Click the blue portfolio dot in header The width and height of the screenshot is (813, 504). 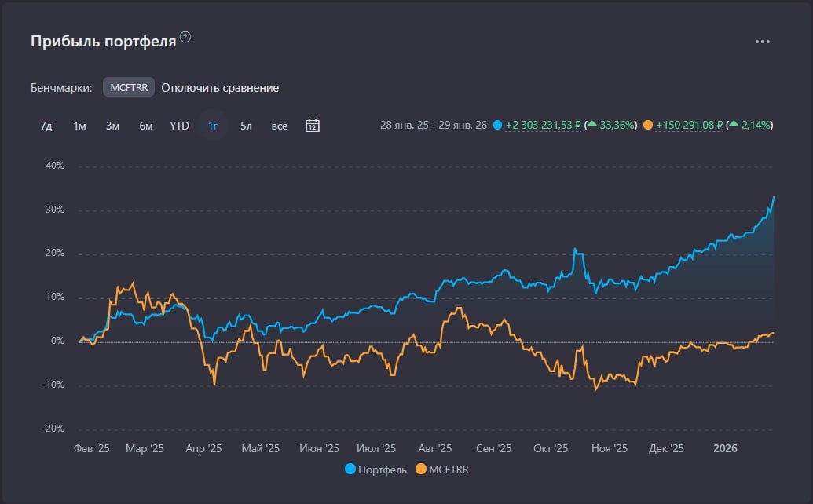click(x=497, y=125)
